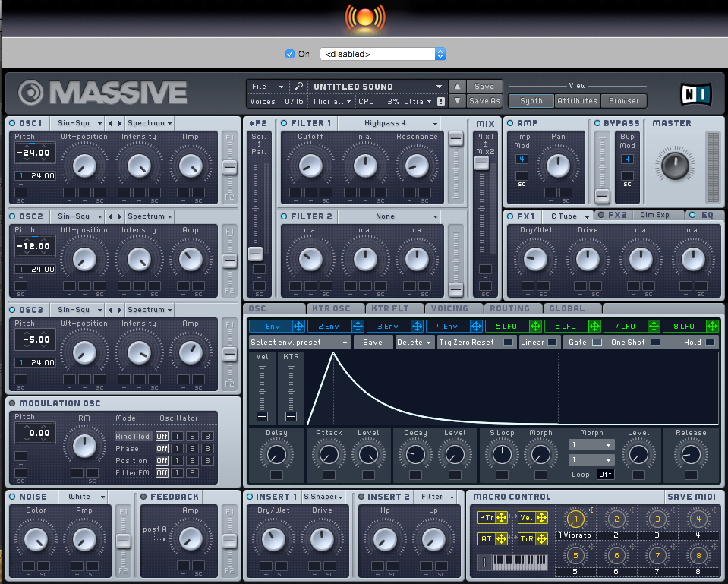Click the Save As button
728x584 pixels.
[x=484, y=101]
